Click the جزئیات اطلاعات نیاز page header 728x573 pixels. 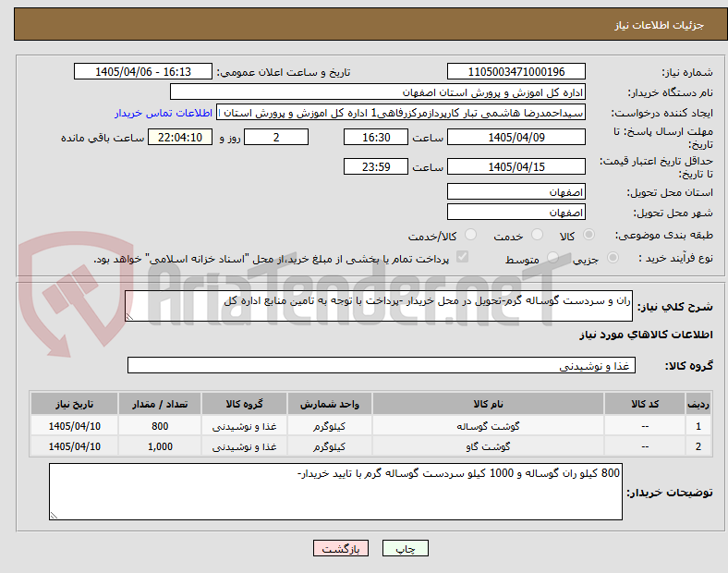(x=660, y=25)
